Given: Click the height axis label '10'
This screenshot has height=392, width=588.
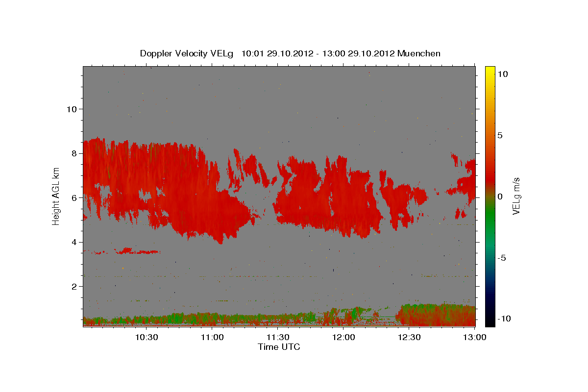Looking at the screenshot, I should tap(72, 109).
